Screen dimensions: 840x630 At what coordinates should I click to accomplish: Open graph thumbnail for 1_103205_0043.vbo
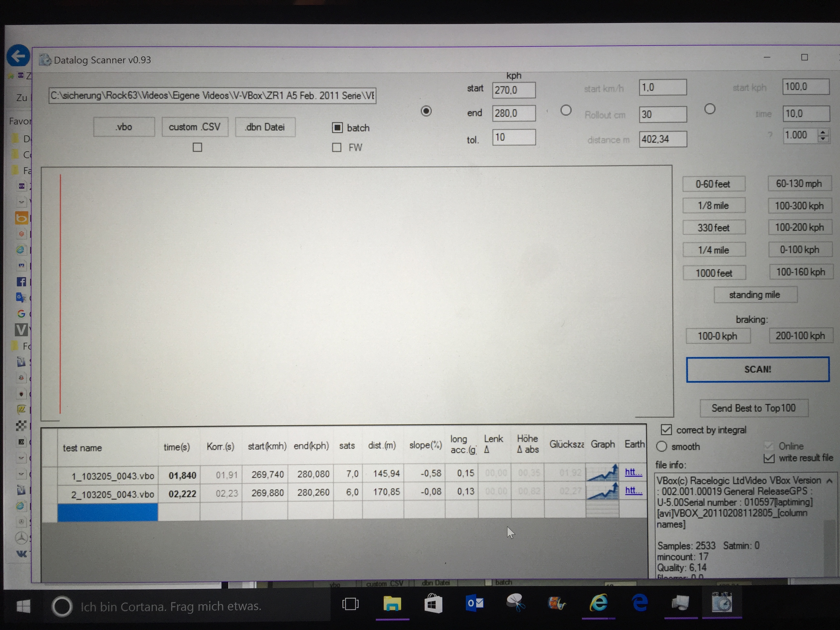click(x=602, y=473)
